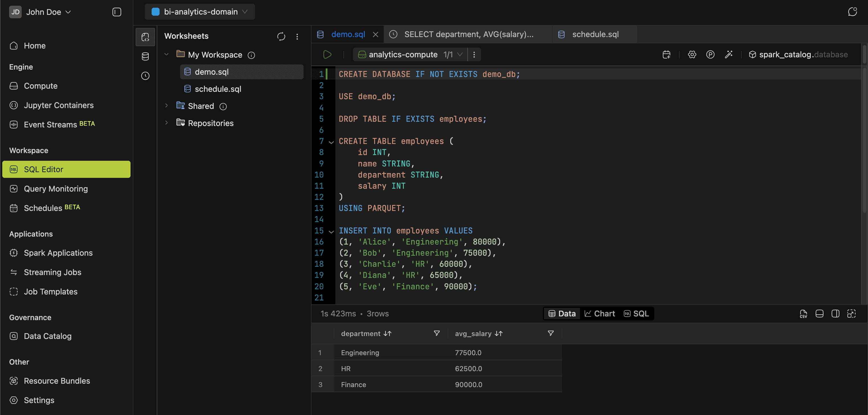Open filter on the department column
Screen dimensions: 868x415
(x=436, y=333)
